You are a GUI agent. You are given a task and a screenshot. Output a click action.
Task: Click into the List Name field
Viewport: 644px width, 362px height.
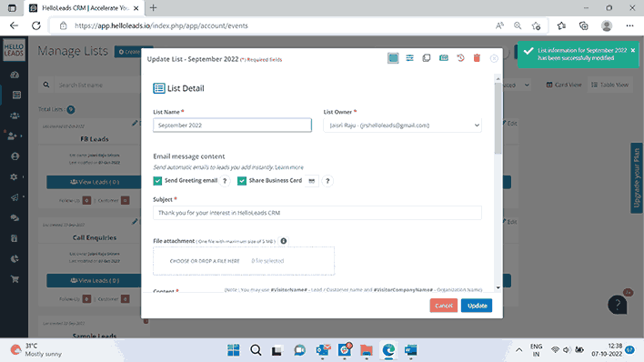233,126
